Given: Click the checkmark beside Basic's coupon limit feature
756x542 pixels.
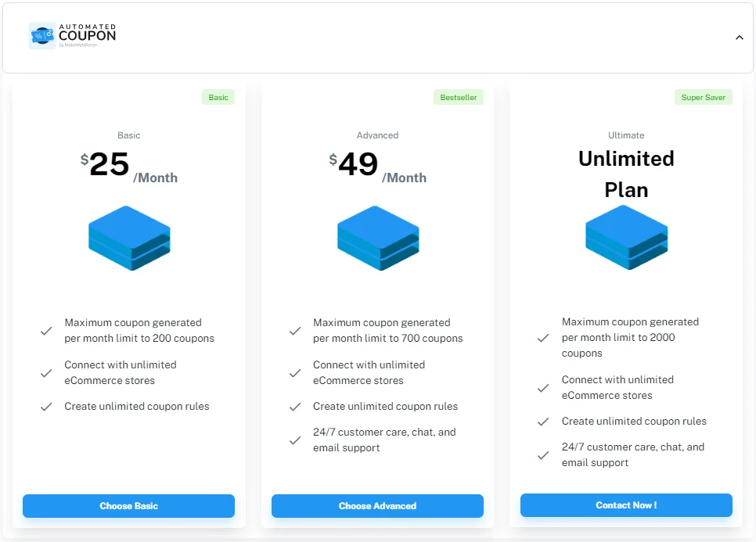Looking at the screenshot, I should tap(46, 330).
